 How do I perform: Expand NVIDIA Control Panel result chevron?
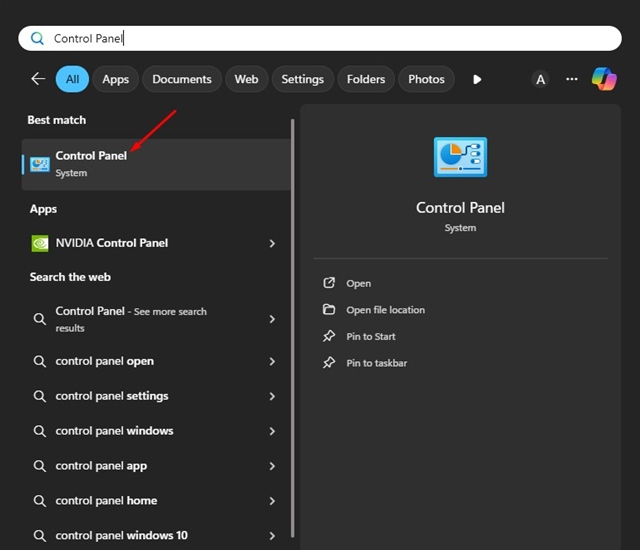(x=272, y=243)
